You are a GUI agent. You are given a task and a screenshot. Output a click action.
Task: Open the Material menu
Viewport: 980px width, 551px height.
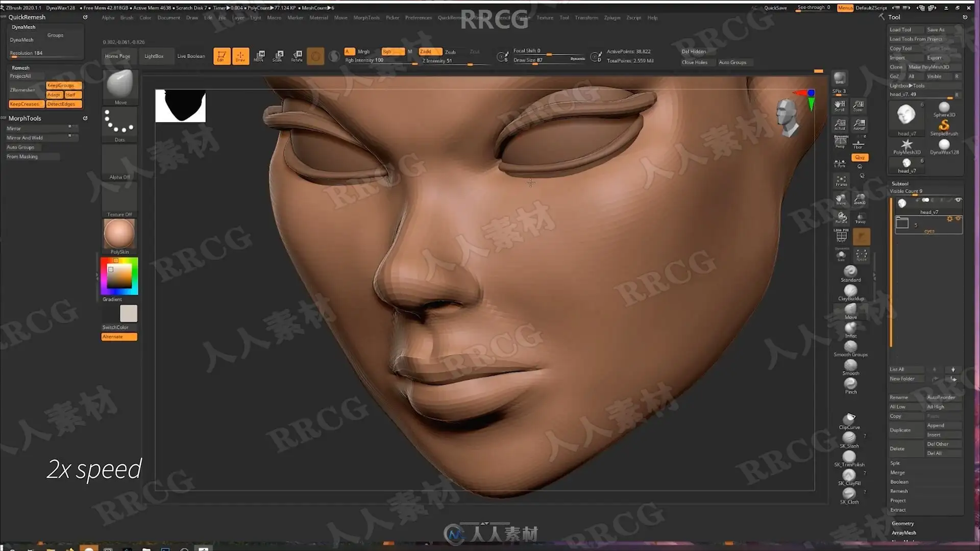(318, 17)
